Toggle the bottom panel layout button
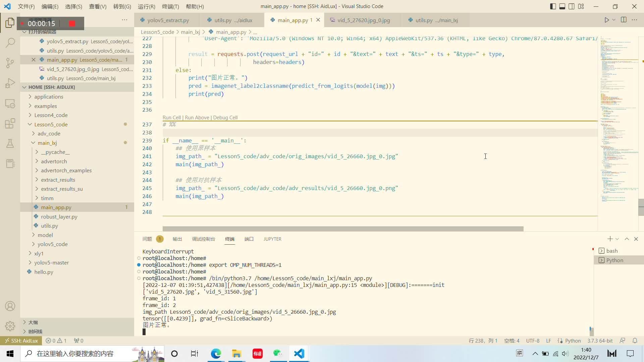 click(x=562, y=6)
